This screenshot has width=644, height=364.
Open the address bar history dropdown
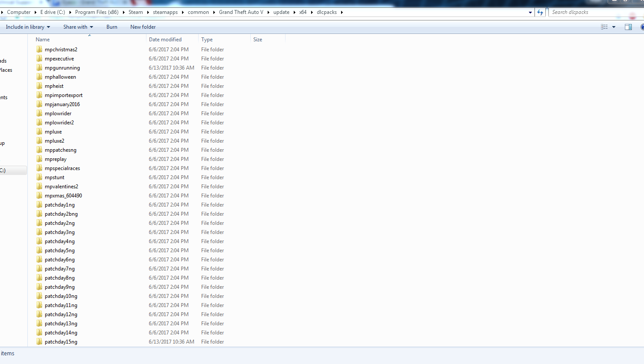click(x=530, y=12)
